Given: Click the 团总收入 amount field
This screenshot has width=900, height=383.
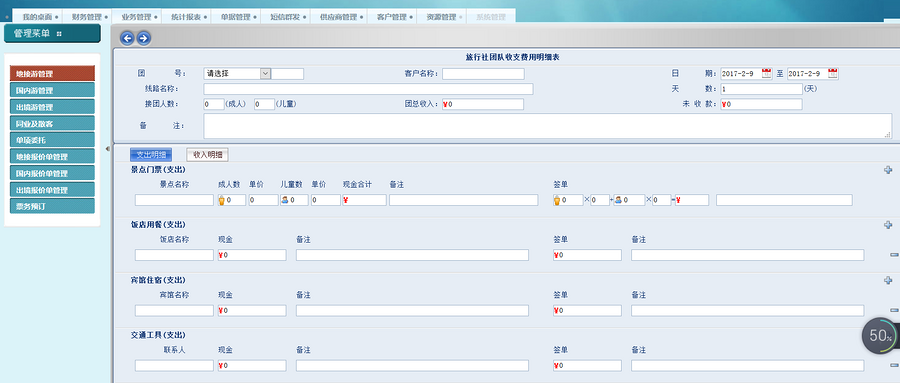Looking at the screenshot, I should (x=483, y=105).
